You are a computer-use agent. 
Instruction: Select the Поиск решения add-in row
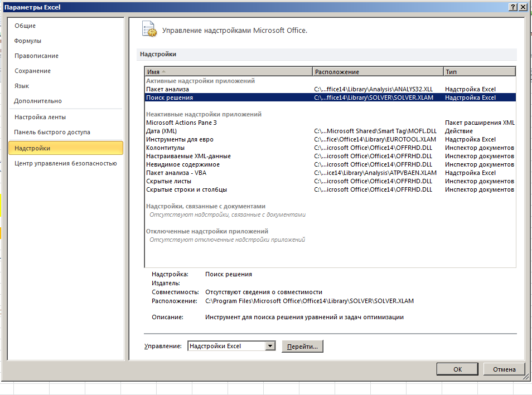[x=331, y=97]
